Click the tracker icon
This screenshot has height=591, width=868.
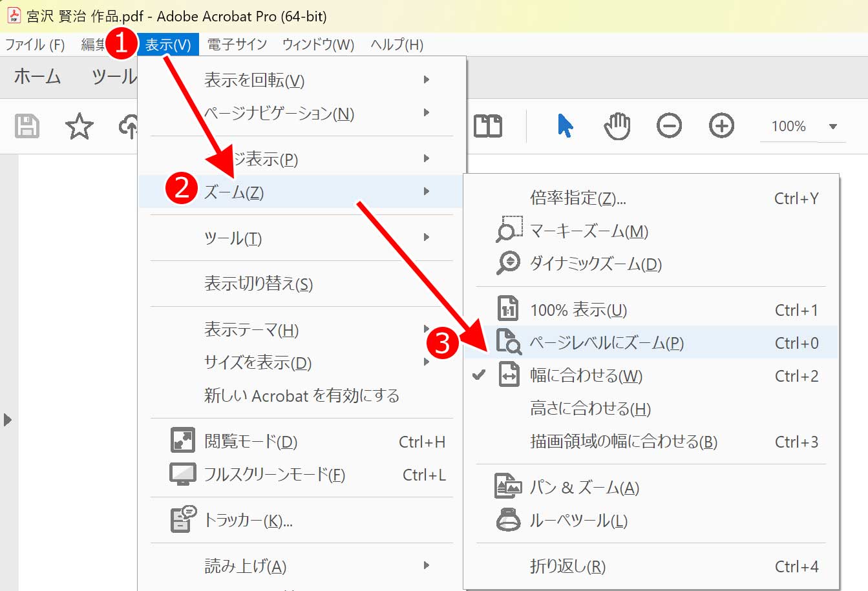pos(183,519)
